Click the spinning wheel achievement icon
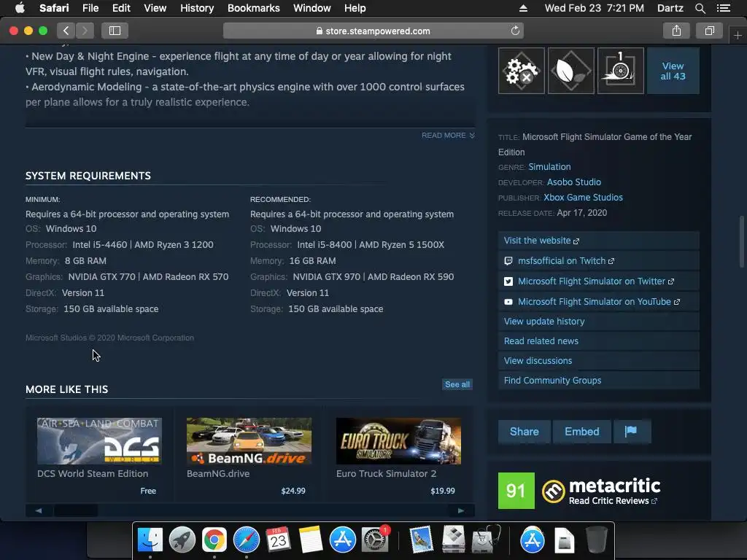This screenshot has height=560, width=747. 620,71
